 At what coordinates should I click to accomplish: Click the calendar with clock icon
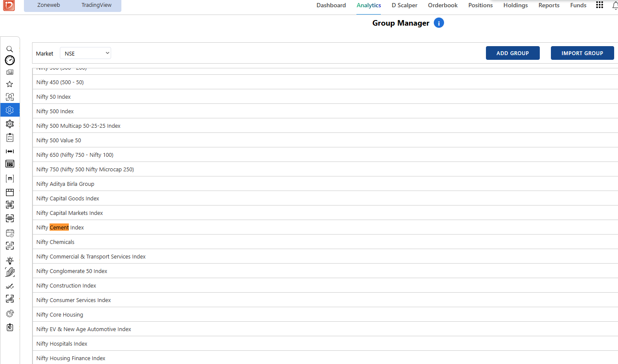tap(10, 233)
